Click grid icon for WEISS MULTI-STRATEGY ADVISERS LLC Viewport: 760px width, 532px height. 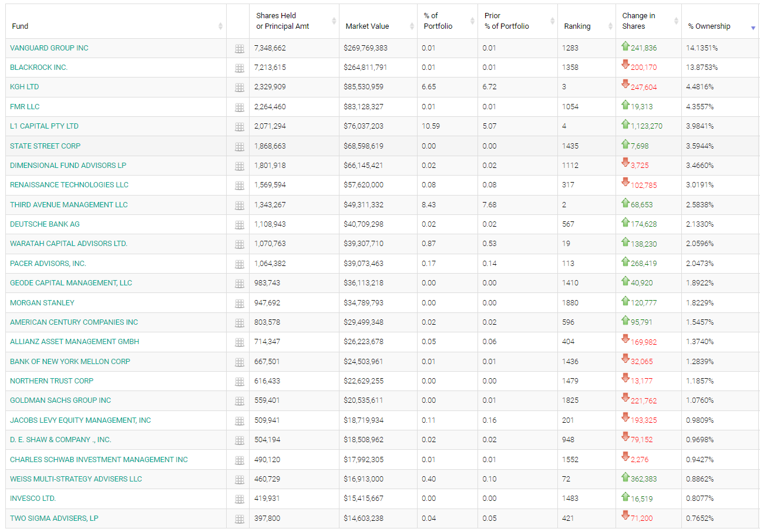[x=240, y=480]
